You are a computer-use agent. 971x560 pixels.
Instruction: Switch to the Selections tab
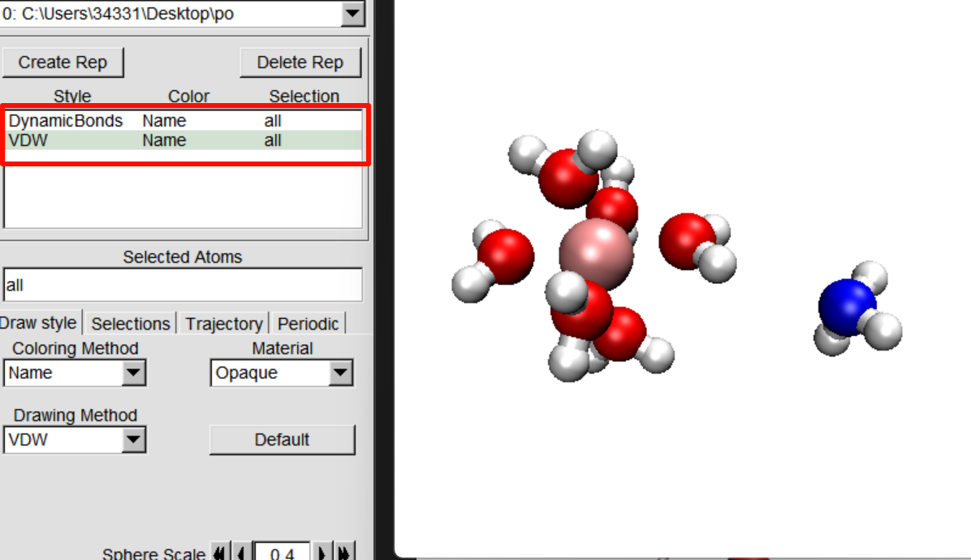tap(131, 324)
